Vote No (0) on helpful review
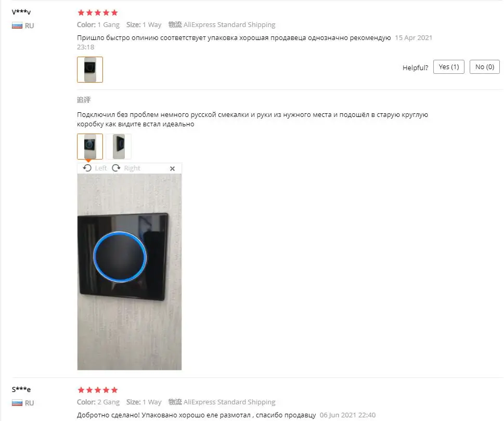The height and width of the screenshot is (421, 504). (x=485, y=67)
